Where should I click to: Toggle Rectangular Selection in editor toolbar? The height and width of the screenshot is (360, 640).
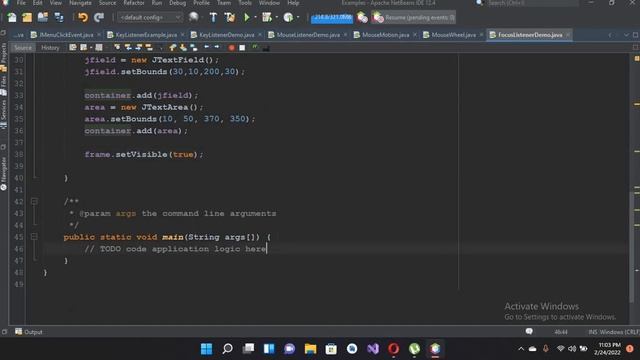coord(160,48)
